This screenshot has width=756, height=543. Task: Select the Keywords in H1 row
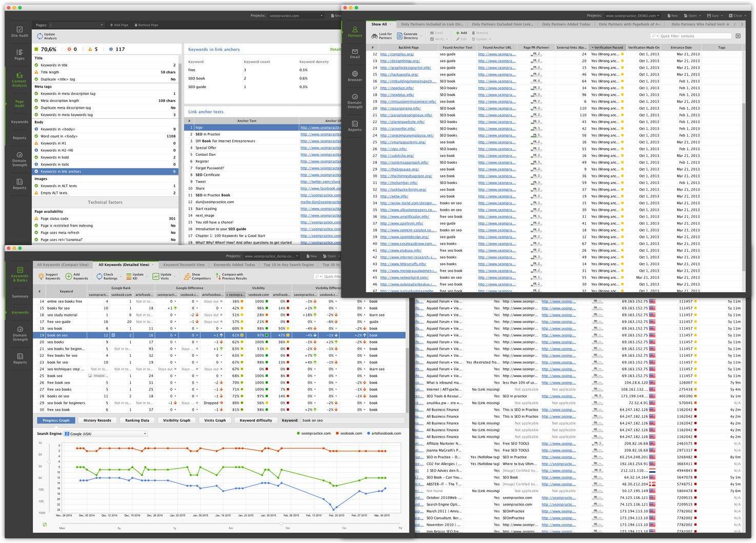53,143
